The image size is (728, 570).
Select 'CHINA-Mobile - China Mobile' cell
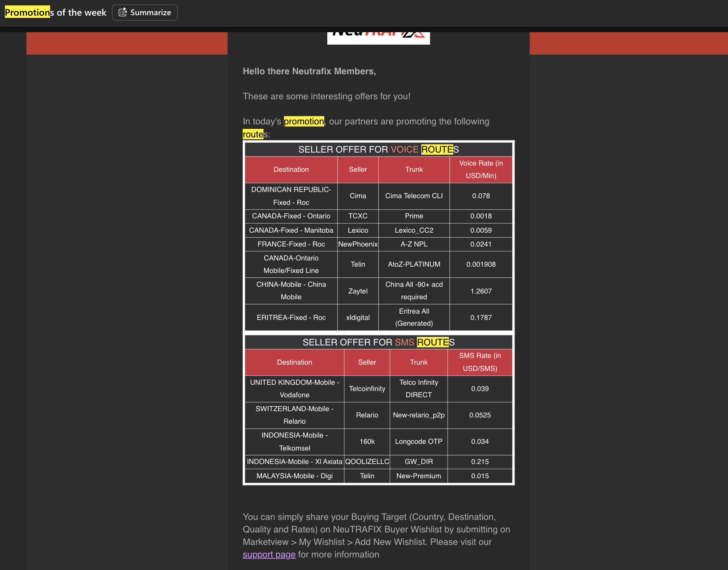click(291, 291)
